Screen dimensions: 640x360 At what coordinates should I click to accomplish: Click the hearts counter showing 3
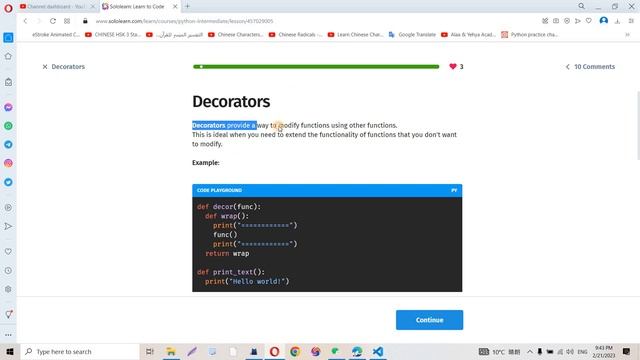(x=456, y=67)
